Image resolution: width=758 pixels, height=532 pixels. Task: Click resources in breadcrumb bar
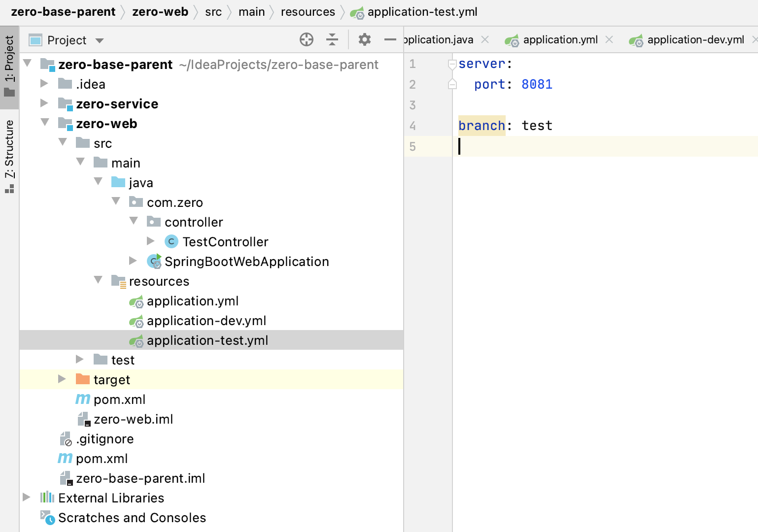[308, 12]
